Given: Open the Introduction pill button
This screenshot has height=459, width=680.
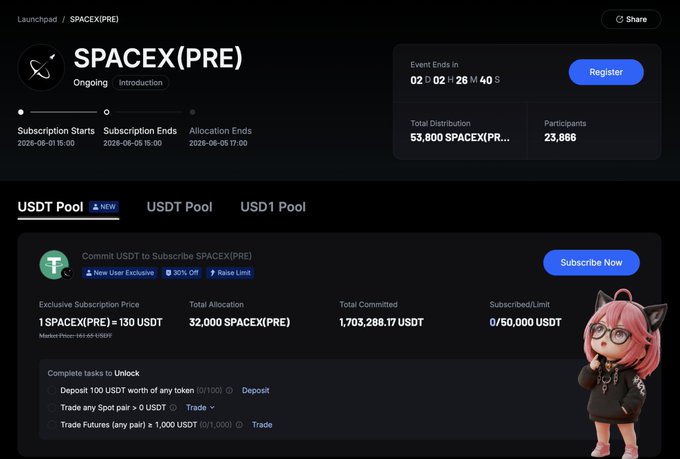Looking at the screenshot, I should click(x=141, y=82).
